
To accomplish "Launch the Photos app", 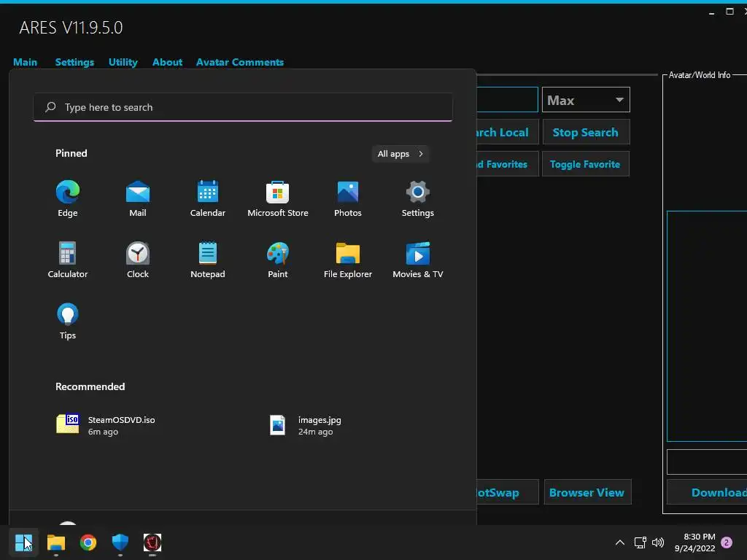I will click(x=348, y=198).
